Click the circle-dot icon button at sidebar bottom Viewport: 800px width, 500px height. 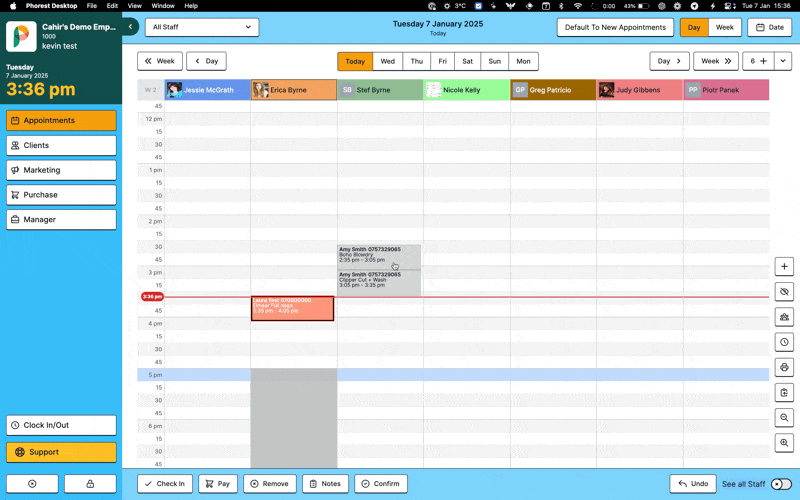click(x=32, y=484)
